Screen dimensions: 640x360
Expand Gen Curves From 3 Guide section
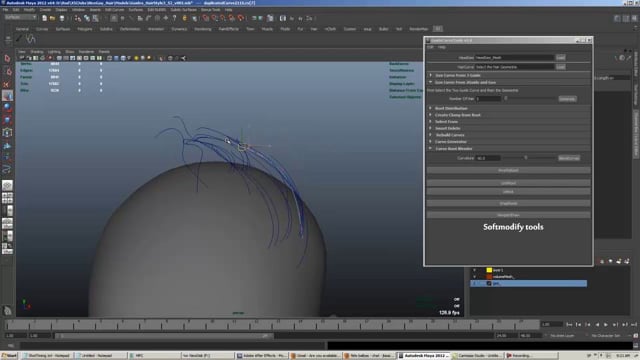tap(431, 76)
